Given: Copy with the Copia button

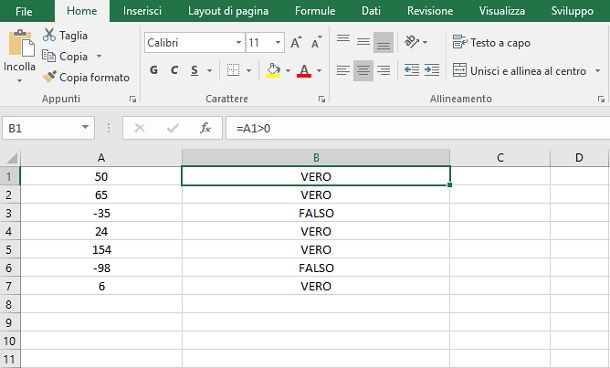Looking at the screenshot, I should click(65, 56).
